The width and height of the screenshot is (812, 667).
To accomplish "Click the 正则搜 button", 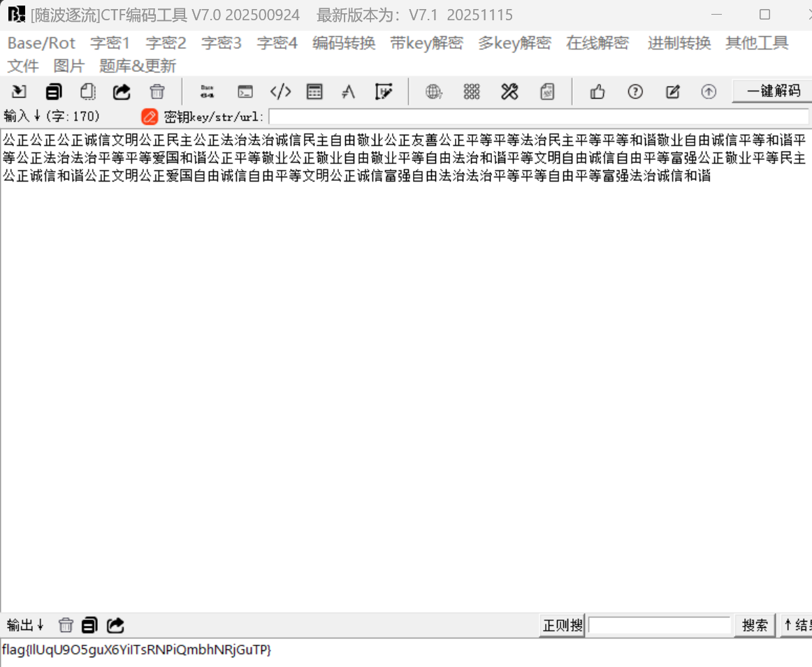I will 563,625.
